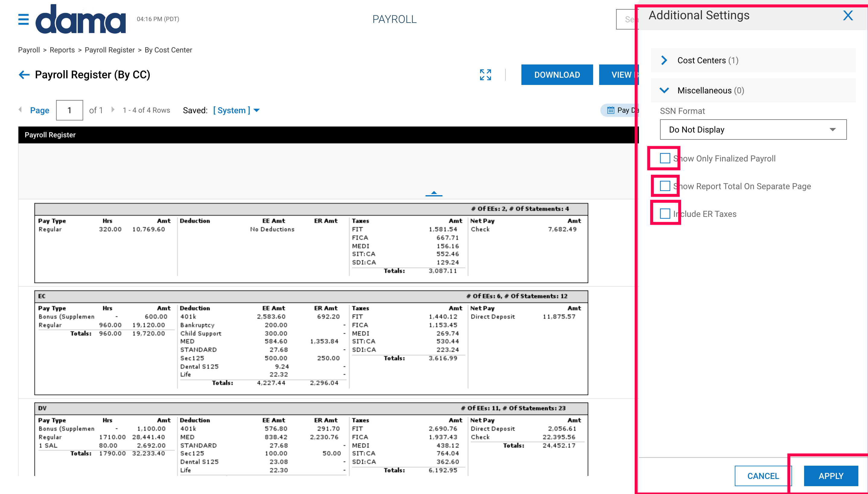868x494 pixels.
Task: Navigate to Payroll Register breadcrumb
Action: click(110, 50)
